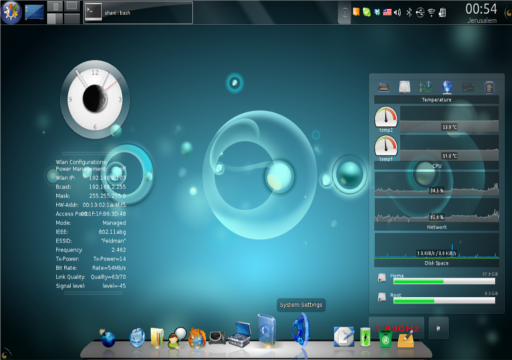Open the turntable music player dock icon
Viewport: 512px width, 360px height.
217,337
